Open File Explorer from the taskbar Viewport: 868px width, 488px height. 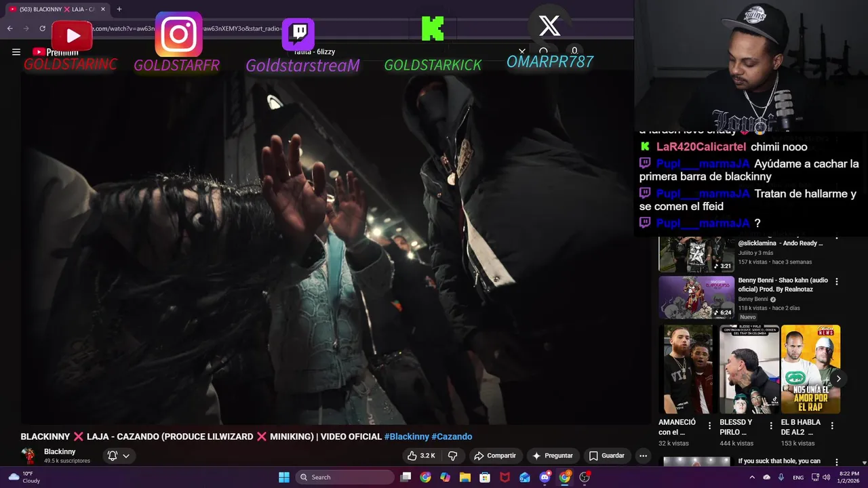click(x=465, y=477)
